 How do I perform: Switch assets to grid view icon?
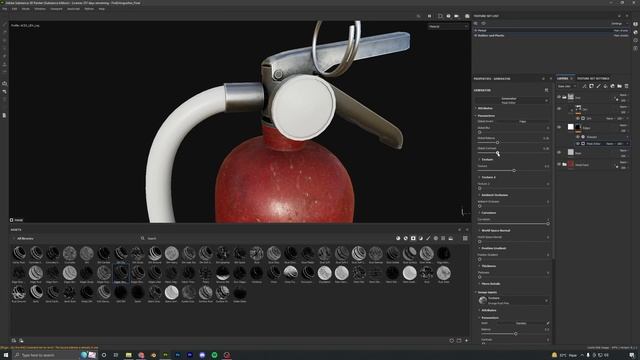(x=465, y=238)
